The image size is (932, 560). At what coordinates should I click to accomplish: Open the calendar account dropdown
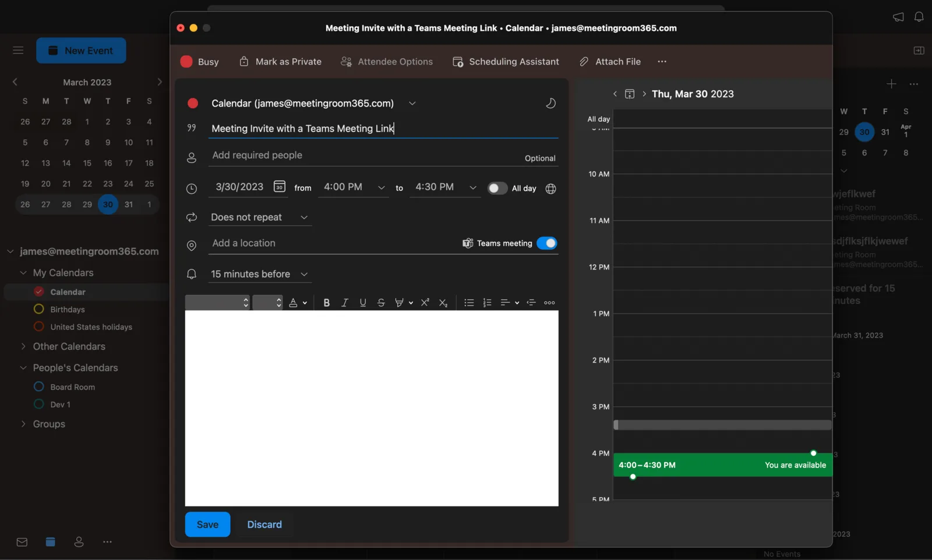412,103
